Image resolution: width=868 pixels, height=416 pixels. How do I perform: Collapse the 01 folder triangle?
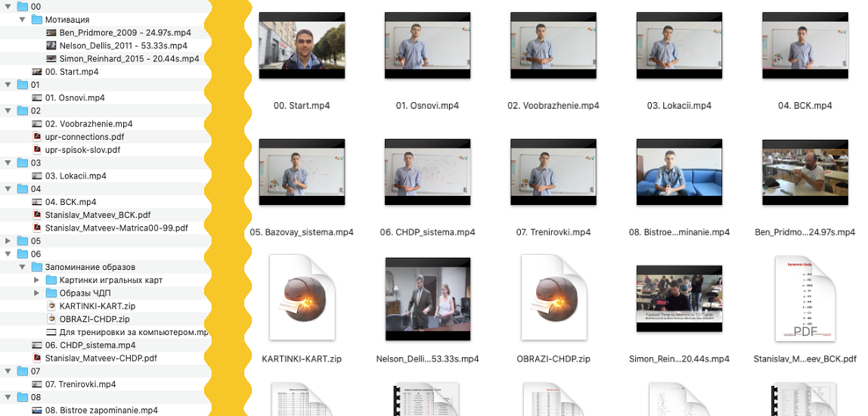8,85
